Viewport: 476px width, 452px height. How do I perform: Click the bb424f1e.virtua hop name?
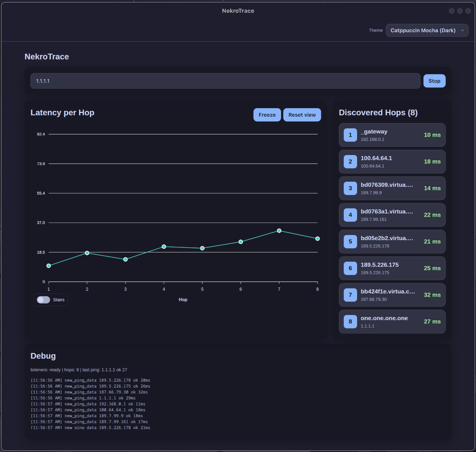(388, 292)
